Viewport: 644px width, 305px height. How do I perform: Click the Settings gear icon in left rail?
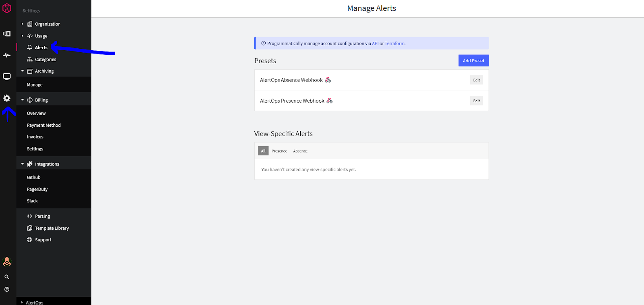7,98
